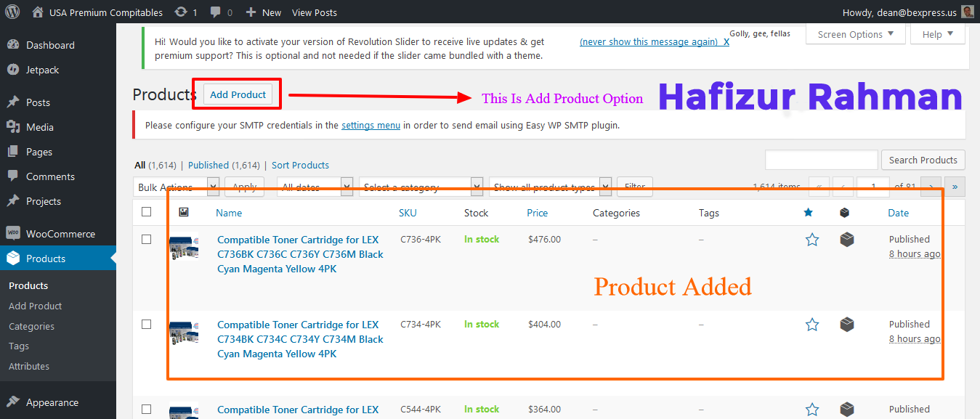The width and height of the screenshot is (980, 419).
Task: Open the Bulk Actions dropdown
Action: pos(177,187)
